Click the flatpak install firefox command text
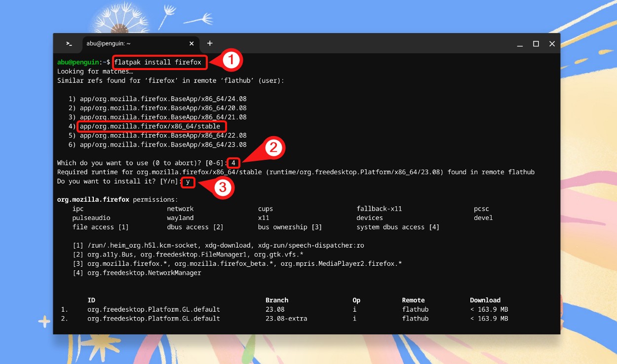 [x=159, y=62]
